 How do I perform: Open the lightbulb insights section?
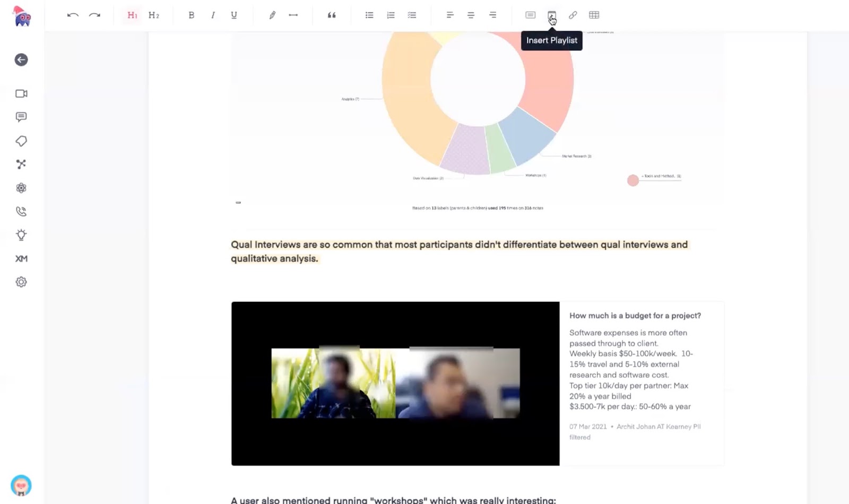click(x=21, y=235)
